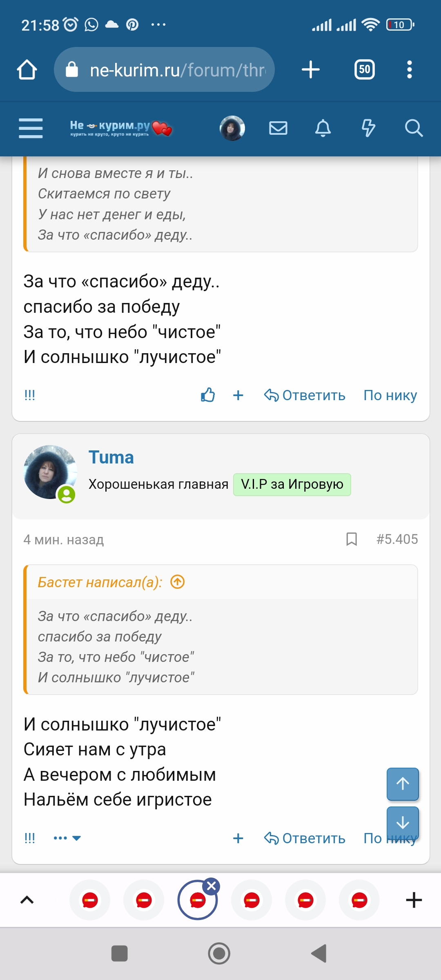
Task: Expand more options dropdown in Tuma's post
Action: [67, 838]
